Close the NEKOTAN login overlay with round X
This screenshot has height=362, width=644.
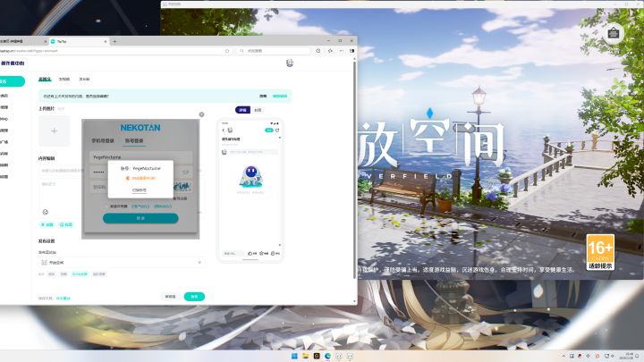(201, 114)
